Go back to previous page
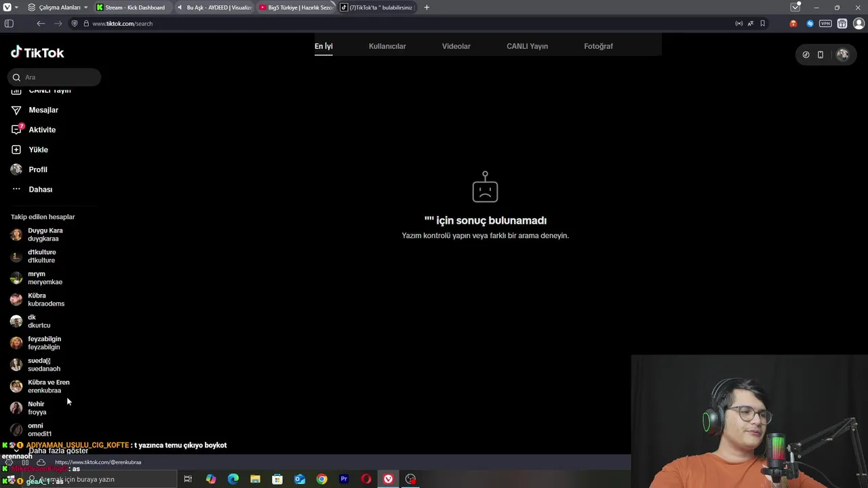Image resolution: width=868 pixels, height=488 pixels. (x=41, y=23)
